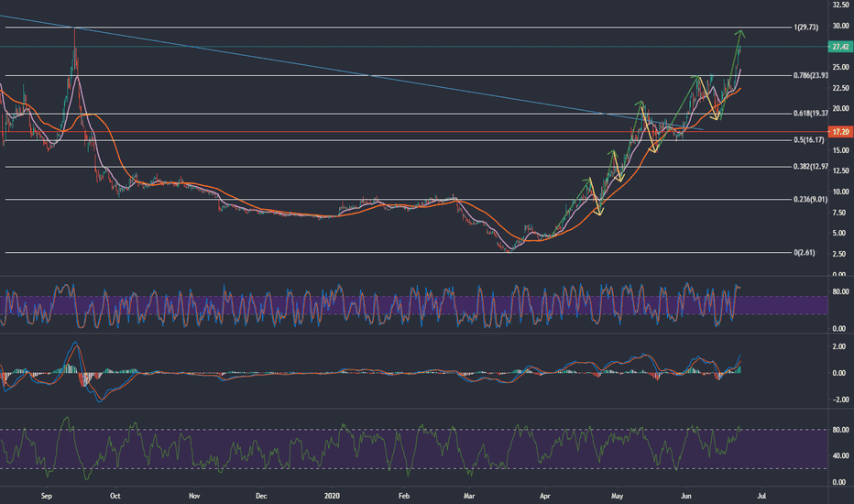
Task: Click the 2020 year label on time axis
Action: pyautogui.click(x=332, y=496)
